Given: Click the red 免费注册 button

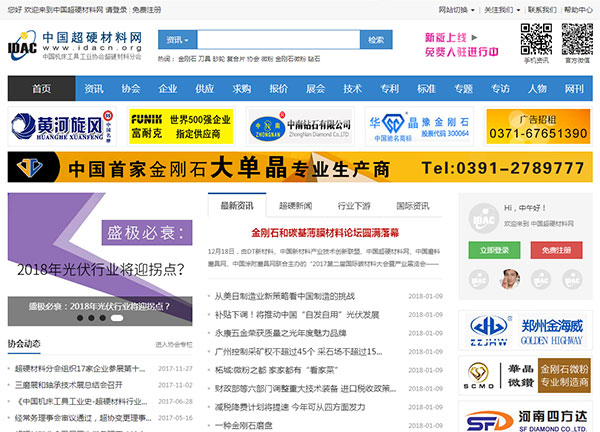Looking at the screenshot, I should [x=556, y=250].
